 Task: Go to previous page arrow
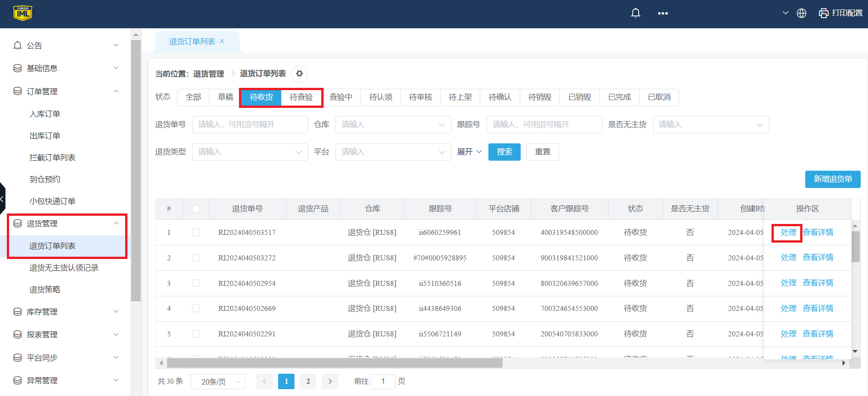coord(264,381)
